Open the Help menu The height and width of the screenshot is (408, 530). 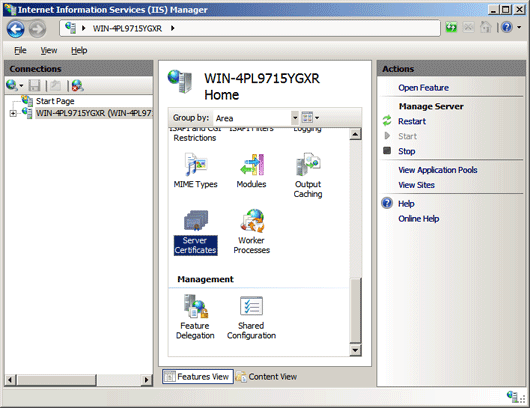(x=79, y=50)
